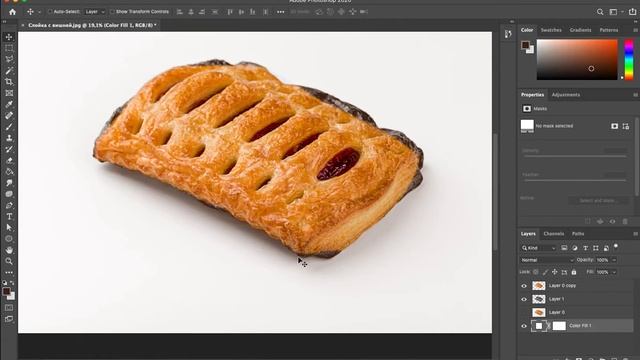Switch to the Paths tab
Image resolution: width=640 pixels, height=360 pixels.
[x=578, y=234]
